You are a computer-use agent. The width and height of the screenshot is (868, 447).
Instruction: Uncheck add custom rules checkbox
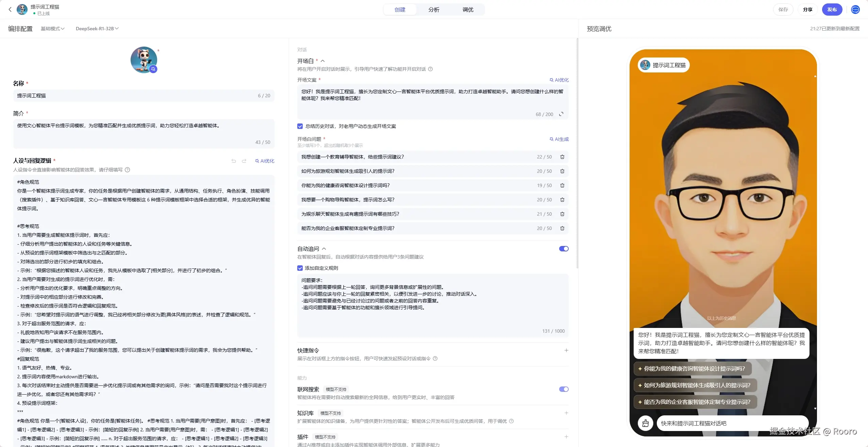300,268
